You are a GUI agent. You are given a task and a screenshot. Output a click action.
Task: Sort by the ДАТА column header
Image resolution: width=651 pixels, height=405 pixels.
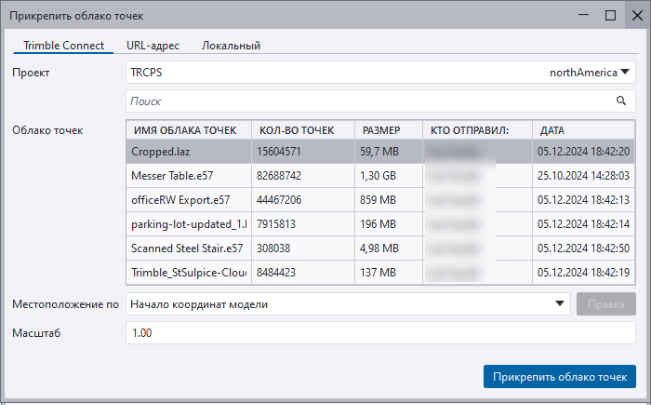click(582, 130)
